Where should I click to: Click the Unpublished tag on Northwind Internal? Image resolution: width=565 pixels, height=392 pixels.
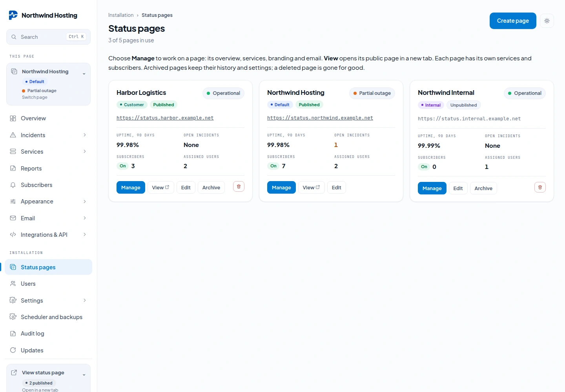[463, 105]
